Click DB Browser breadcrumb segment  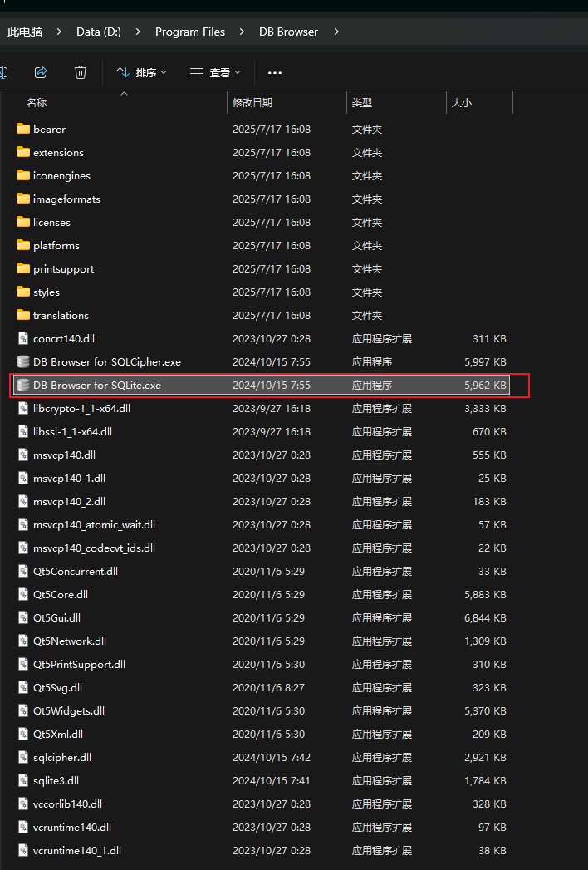[x=288, y=32]
